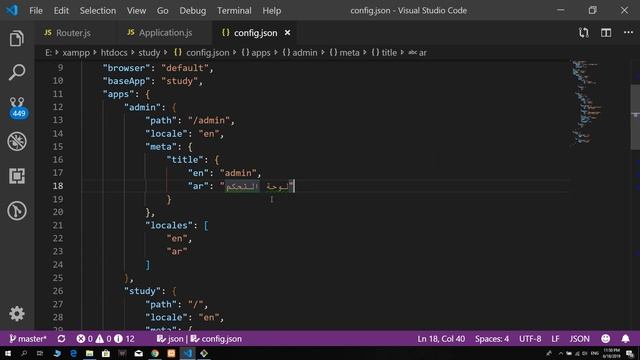Viewport: 640px width, 360px height.
Task: Open the Explorer view in activity bar
Action: coord(17,39)
